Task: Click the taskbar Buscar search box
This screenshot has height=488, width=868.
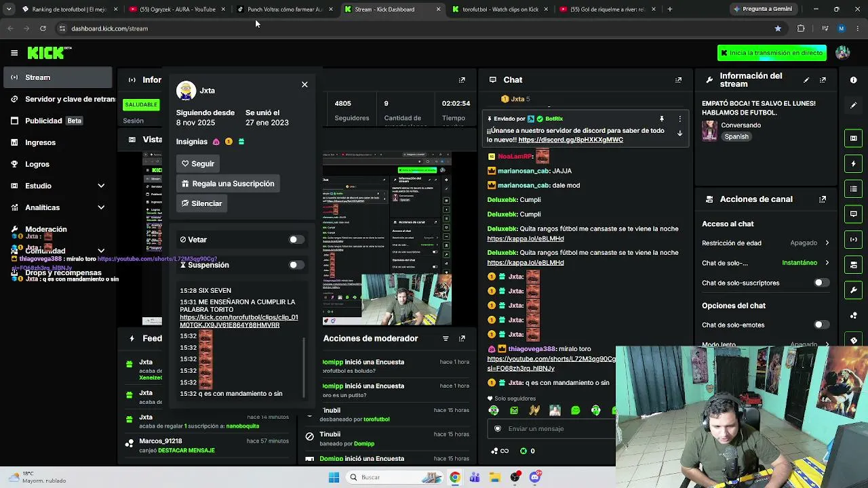Action: pos(396,477)
